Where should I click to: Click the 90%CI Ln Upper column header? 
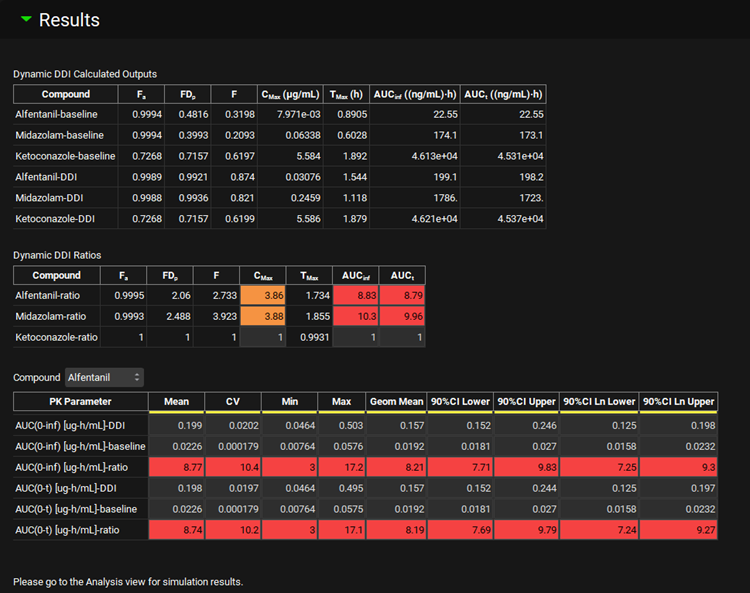click(x=679, y=402)
